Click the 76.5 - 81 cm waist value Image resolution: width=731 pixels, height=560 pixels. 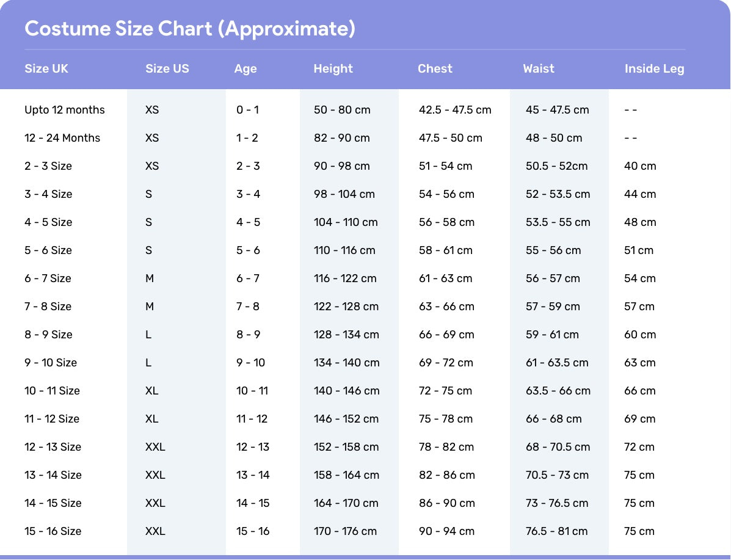556,531
